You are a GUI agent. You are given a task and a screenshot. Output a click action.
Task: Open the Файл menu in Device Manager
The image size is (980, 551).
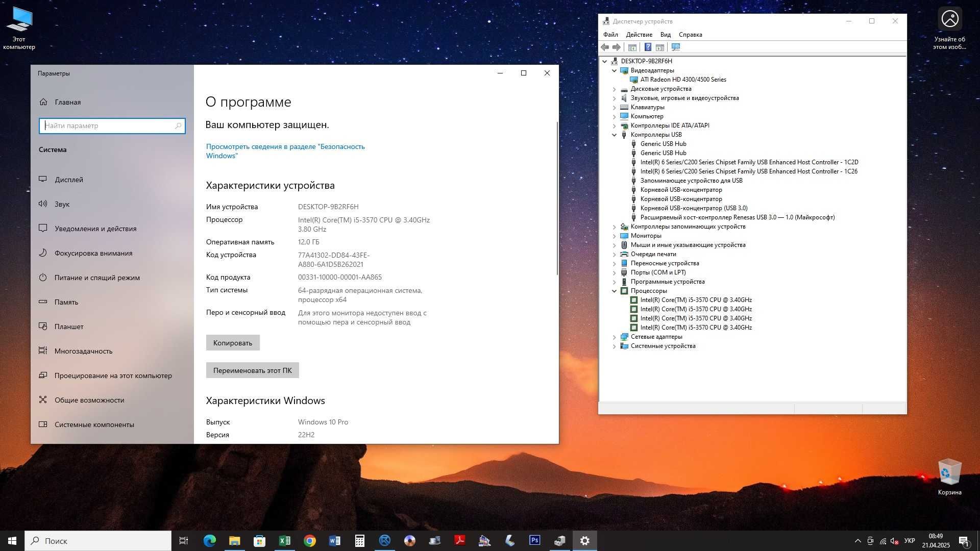tap(610, 35)
